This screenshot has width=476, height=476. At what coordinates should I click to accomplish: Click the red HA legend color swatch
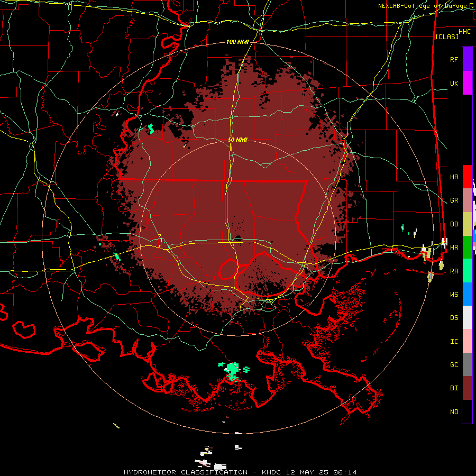(467, 177)
